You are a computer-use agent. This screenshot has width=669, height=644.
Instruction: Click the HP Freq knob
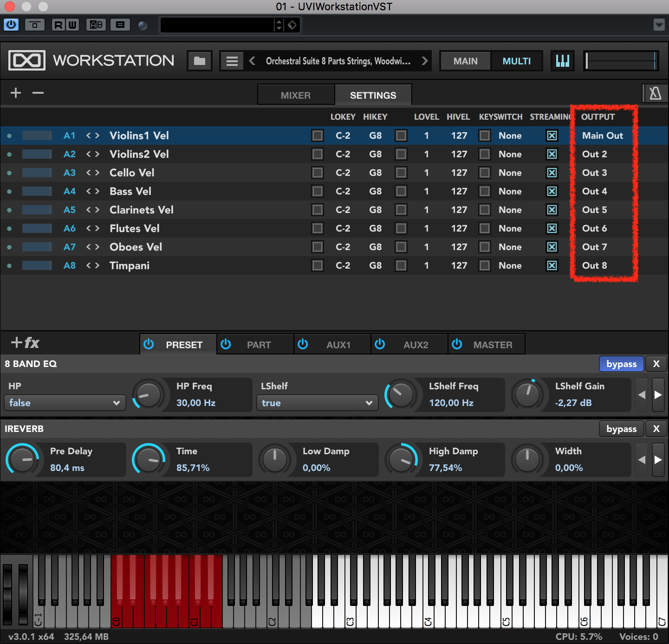tap(149, 395)
